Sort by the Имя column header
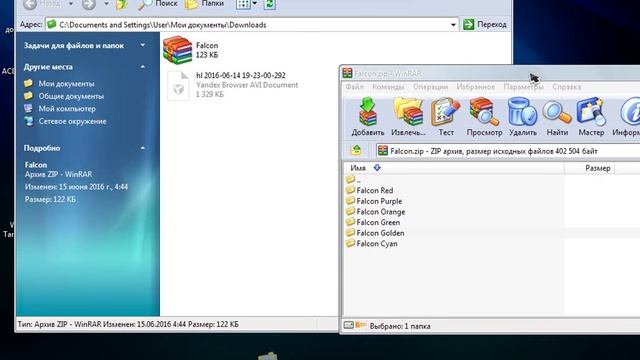Image resolution: width=640 pixels, height=360 pixels. click(454, 168)
